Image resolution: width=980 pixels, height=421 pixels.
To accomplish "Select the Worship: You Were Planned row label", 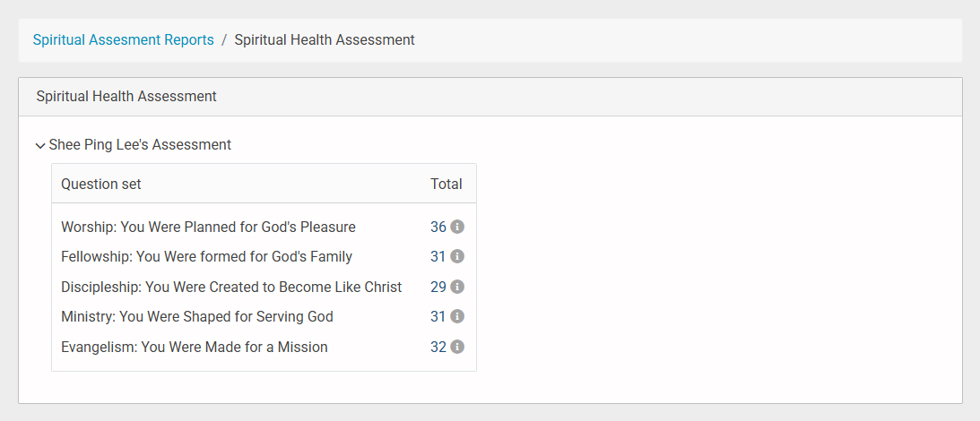I will (208, 227).
